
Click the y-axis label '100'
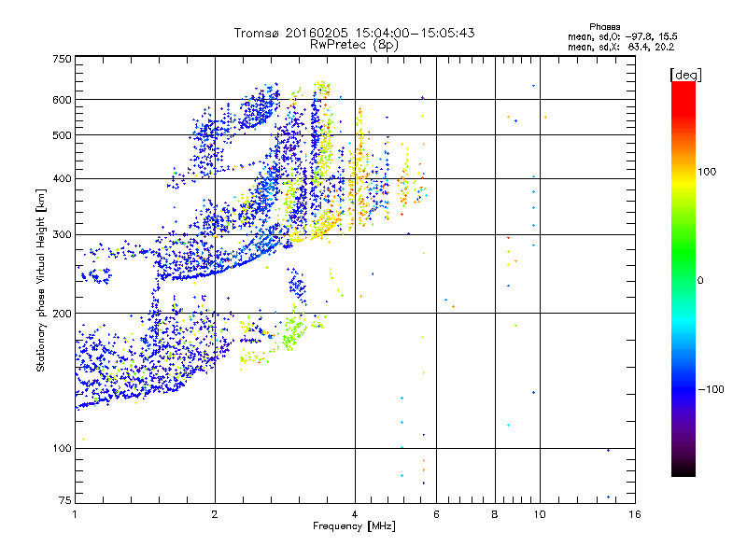pyautogui.click(x=62, y=449)
